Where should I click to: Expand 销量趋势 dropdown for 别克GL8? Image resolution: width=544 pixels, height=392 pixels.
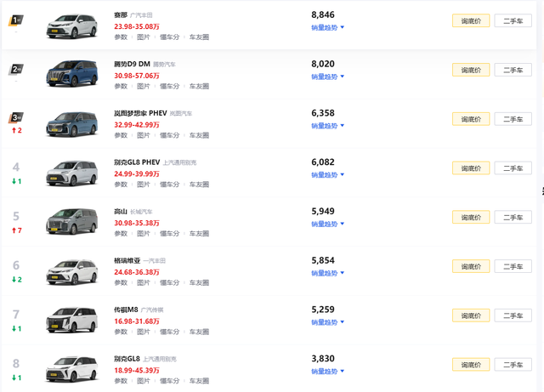tap(327, 372)
